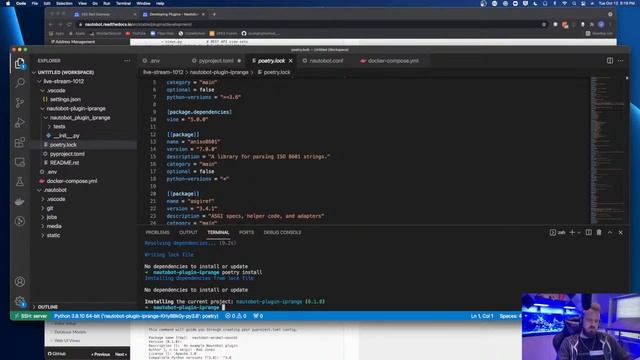Screen dimensions: 640x360
Task: Open the Manage gear in activity bar
Action: pyautogui.click(x=20, y=302)
